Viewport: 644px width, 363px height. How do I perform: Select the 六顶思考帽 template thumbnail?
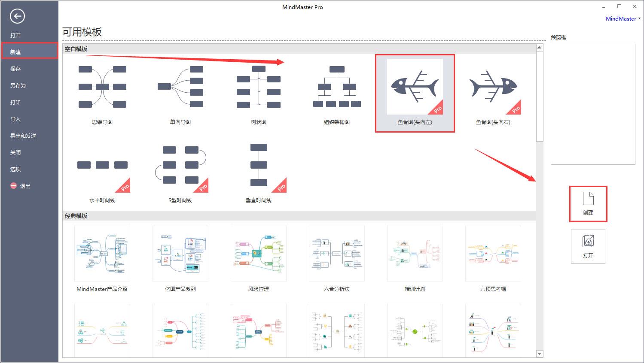tap(493, 254)
